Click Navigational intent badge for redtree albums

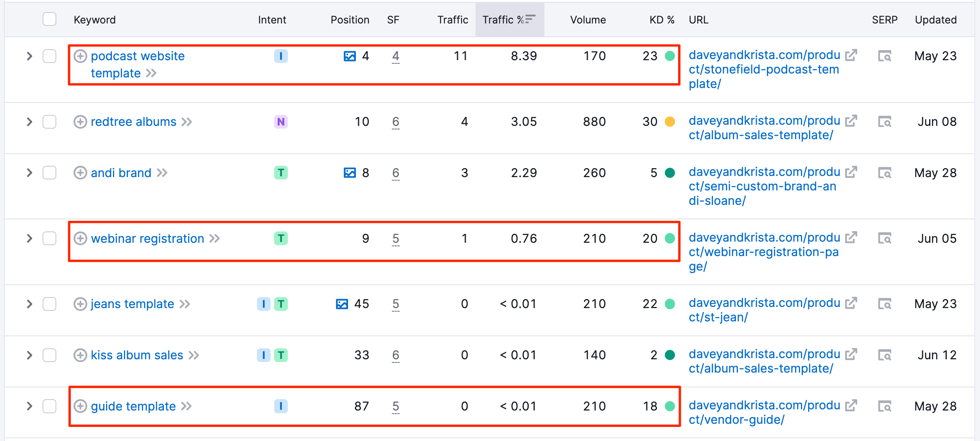(x=281, y=122)
